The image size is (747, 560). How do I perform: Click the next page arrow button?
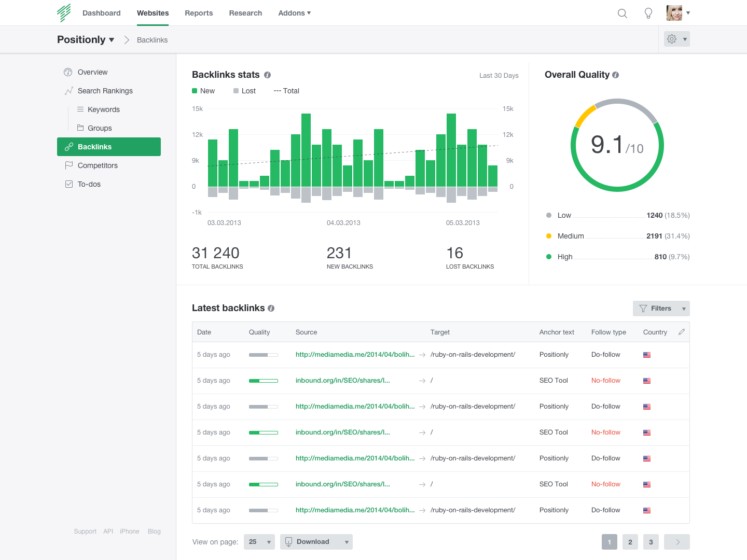tap(677, 542)
